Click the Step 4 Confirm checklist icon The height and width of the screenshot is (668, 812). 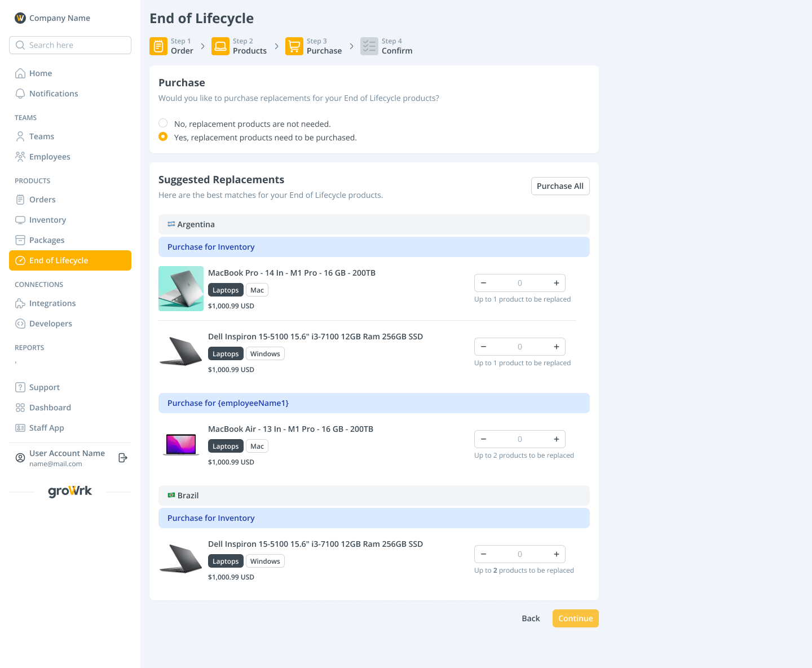pyautogui.click(x=369, y=46)
